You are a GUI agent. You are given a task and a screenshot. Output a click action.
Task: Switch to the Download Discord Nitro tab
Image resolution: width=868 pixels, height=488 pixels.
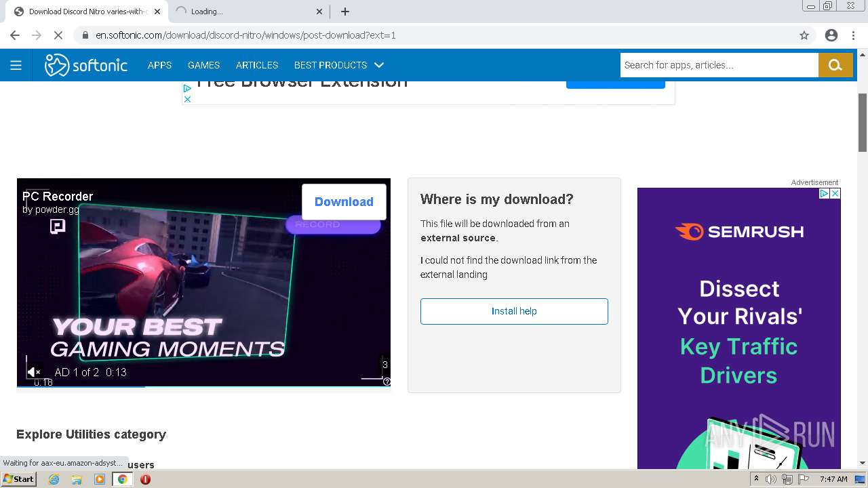tap(86, 12)
